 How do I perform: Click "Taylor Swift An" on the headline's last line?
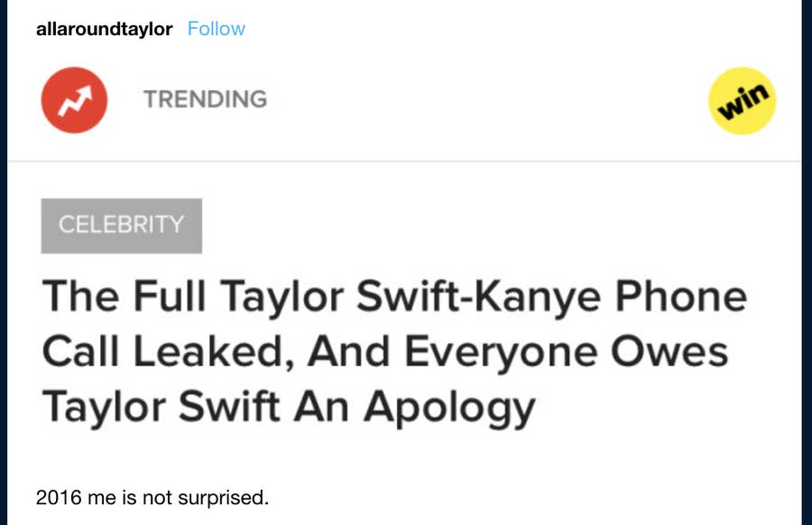pyautogui.click(x=195, y=408)
